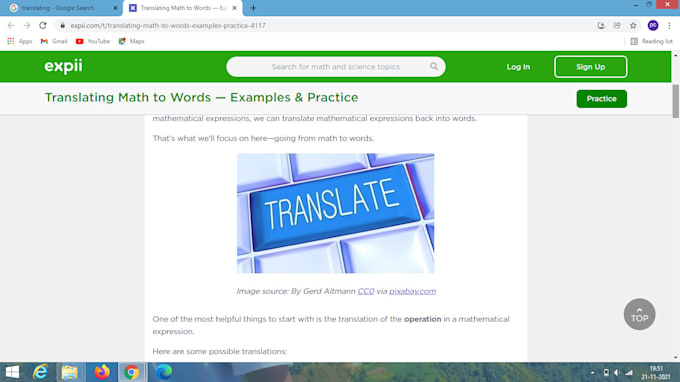
Task: Click the install app icon in address bar
Action: [x=601, y=26]
